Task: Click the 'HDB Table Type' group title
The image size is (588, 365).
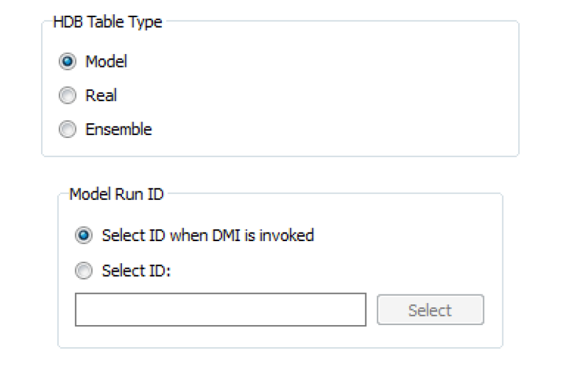Action: [x=108, y=22]
